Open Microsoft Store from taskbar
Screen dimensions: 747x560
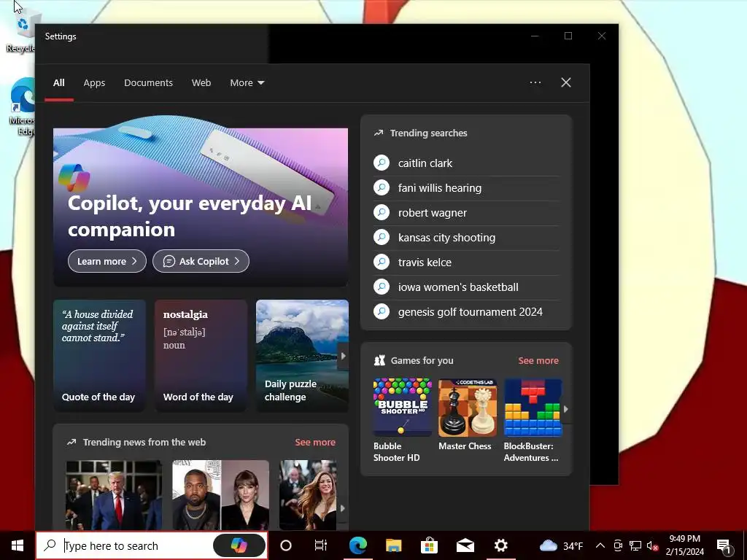click(x=429, y=545)
